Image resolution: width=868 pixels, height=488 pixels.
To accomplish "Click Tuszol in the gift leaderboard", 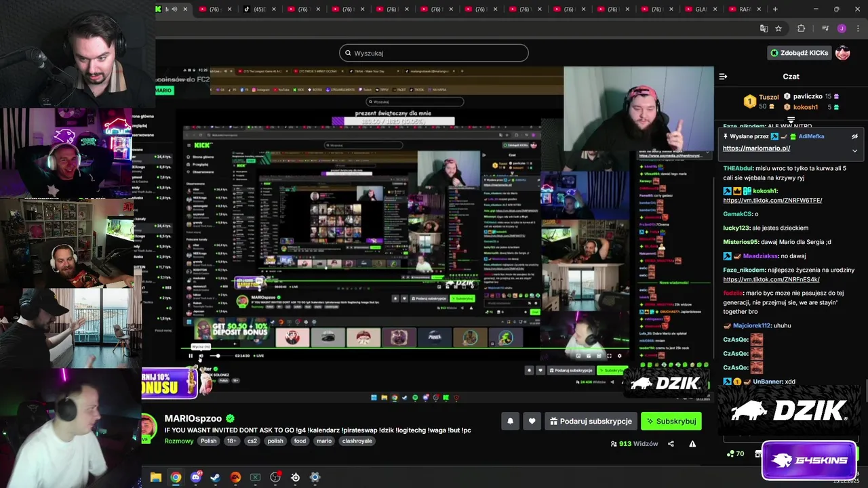I will (x=769, y=98).
